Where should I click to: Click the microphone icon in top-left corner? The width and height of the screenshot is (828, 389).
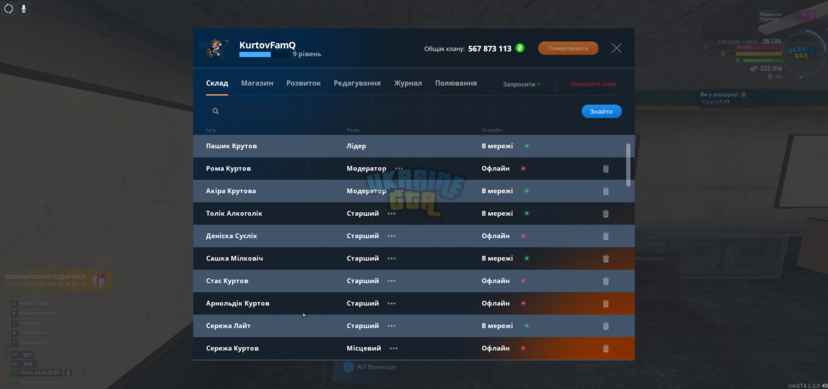pyautogui.click(x=24, y=9)
